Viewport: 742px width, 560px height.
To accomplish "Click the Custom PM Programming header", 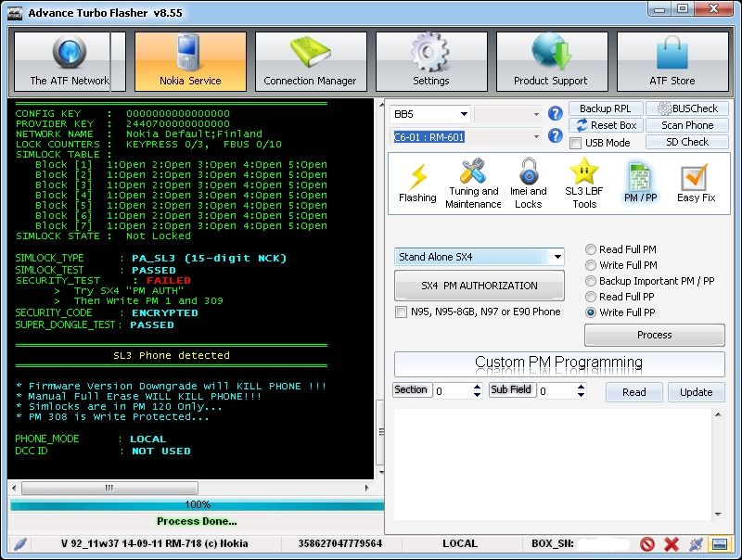I will click(x=559, y=364).
